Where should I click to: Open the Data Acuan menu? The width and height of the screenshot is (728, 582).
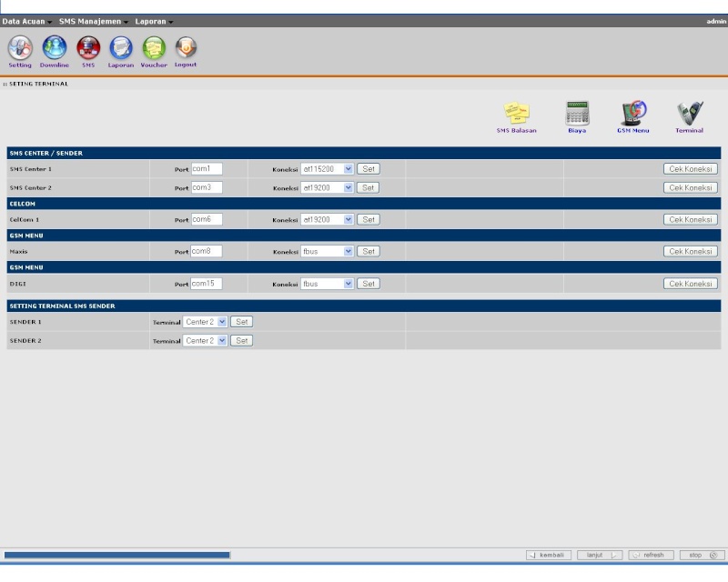pos(26,21)
